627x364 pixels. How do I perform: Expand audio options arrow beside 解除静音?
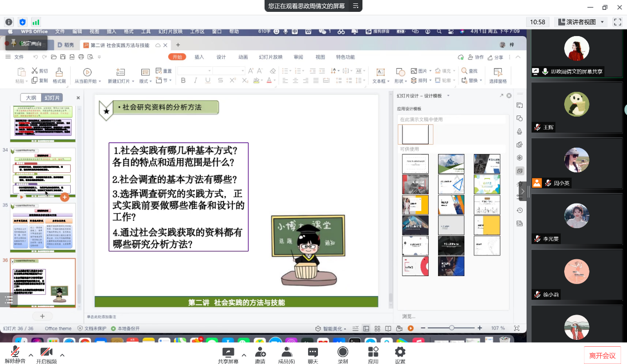click(x=31, y=355)
